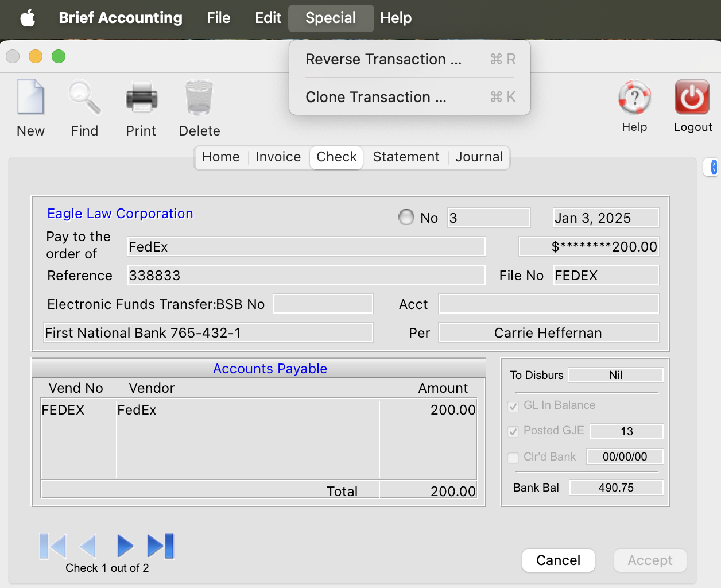
Task: Open the Apple menu
Action: click(x=28, y=18)
